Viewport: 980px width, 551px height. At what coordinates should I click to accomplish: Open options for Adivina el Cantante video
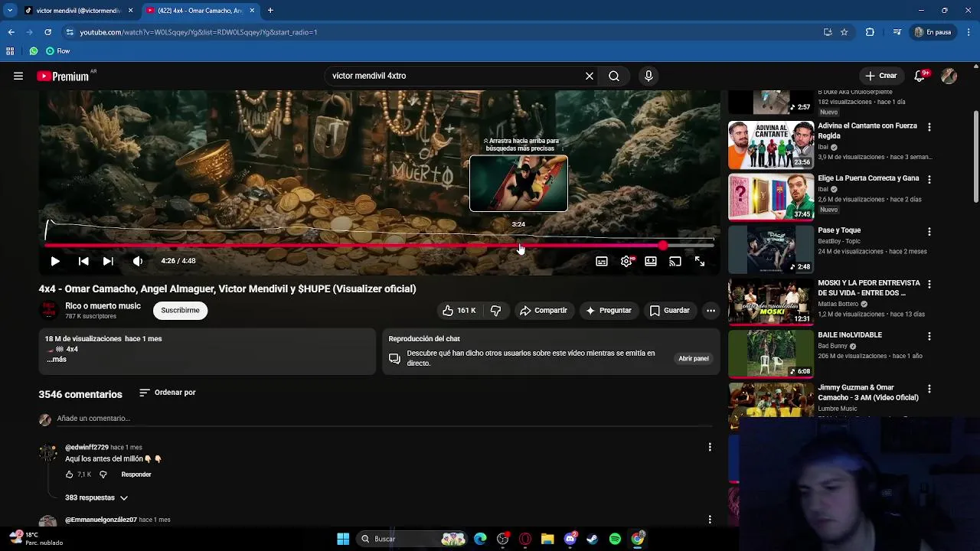929,126
